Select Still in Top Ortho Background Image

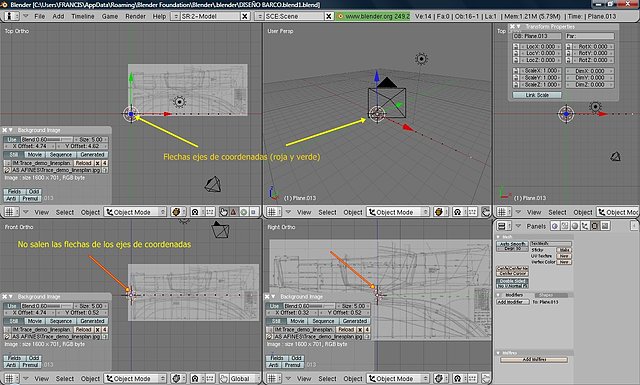(13, 155)
